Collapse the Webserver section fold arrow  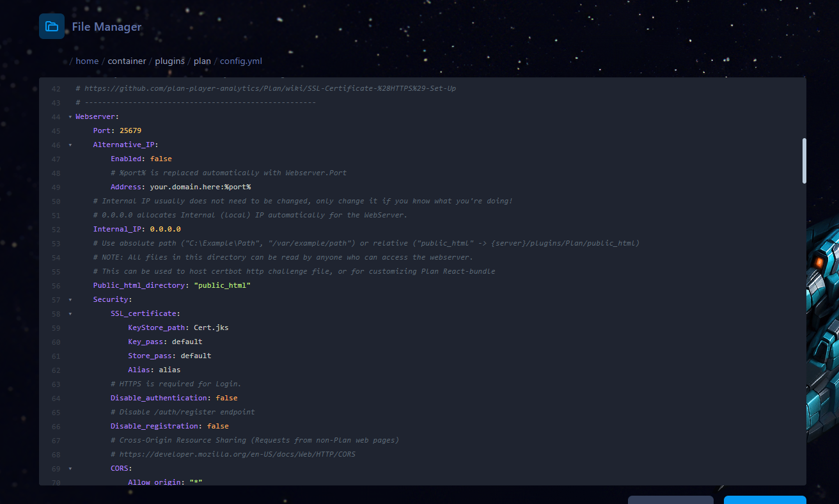(70, 117)
